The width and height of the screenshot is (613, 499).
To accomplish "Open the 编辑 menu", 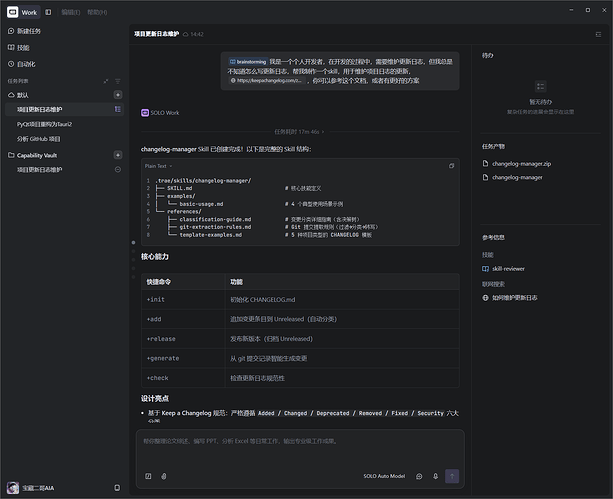I will (71, 13).
